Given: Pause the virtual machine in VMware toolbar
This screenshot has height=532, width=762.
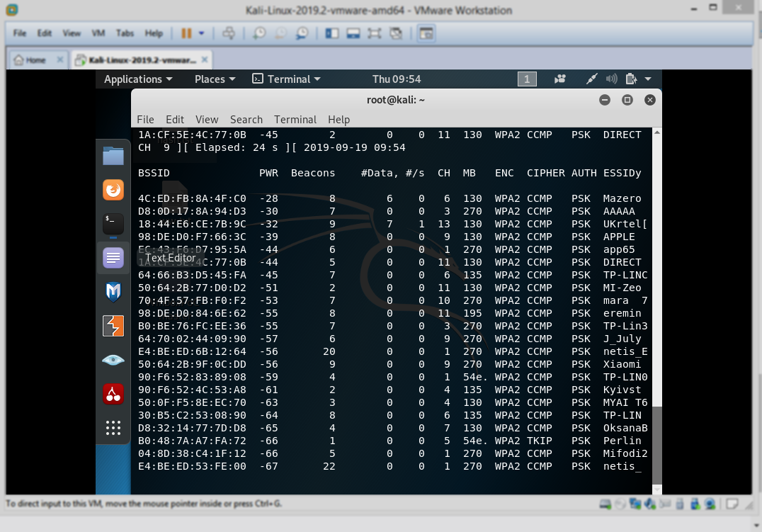Looking at the screenshot, I should coord(186,33).
